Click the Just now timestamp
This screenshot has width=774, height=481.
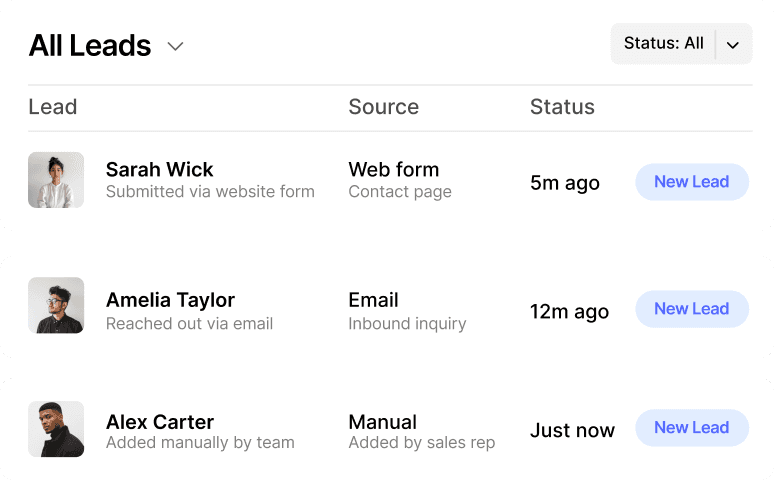tap(572, 431)
